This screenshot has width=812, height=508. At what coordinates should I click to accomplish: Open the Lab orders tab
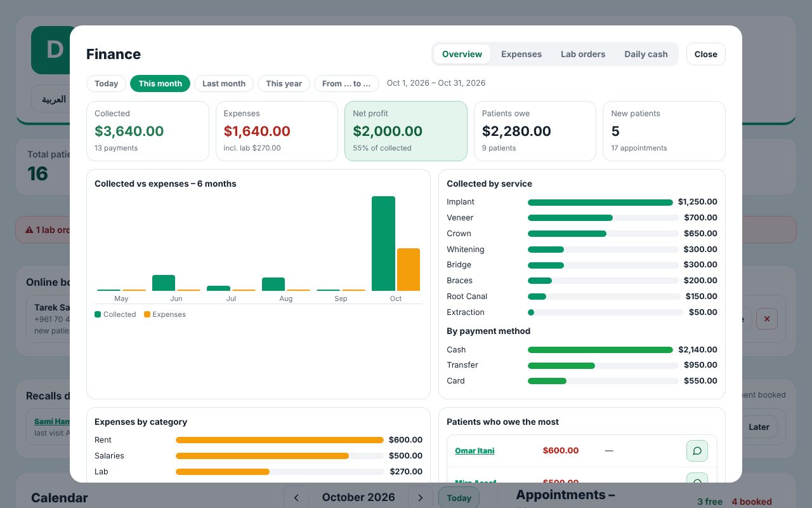pos(583,54)
